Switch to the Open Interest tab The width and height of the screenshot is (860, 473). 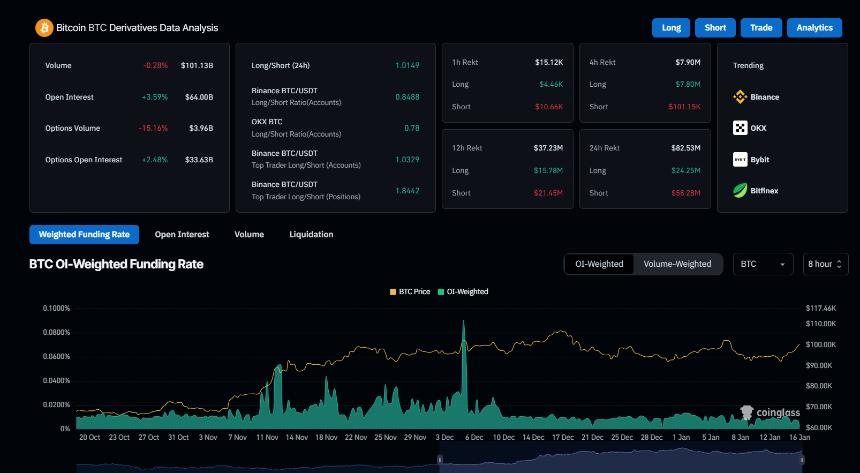tap(182, 234)
